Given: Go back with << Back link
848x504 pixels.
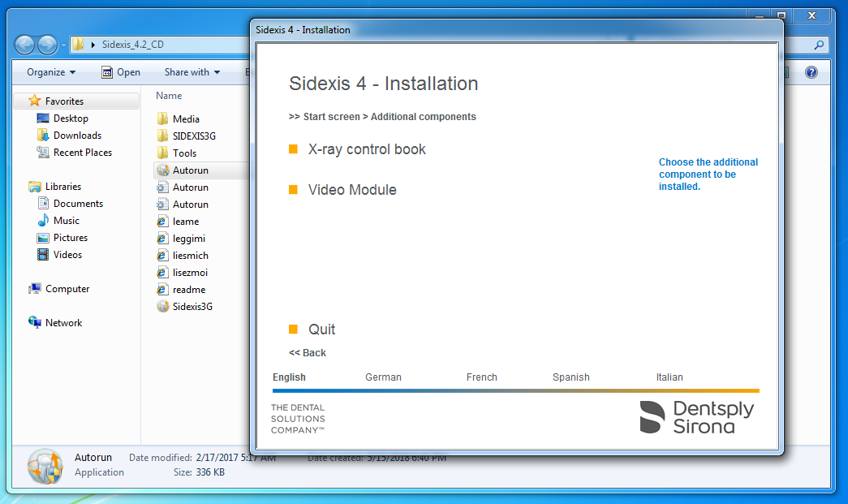Looking at the screenshot, I should coord(308,352).
